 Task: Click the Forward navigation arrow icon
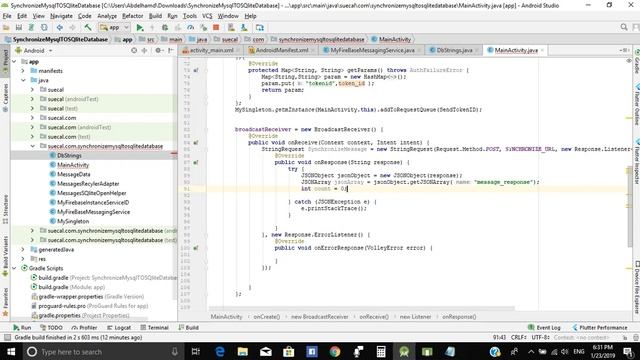[x=72, y=27]
